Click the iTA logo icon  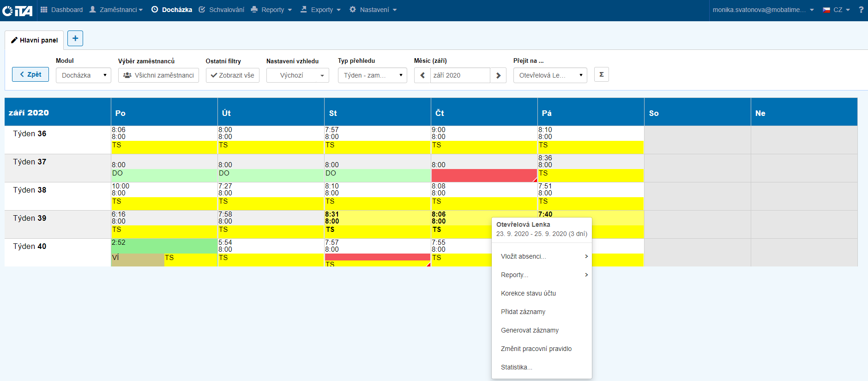point(17,10)
